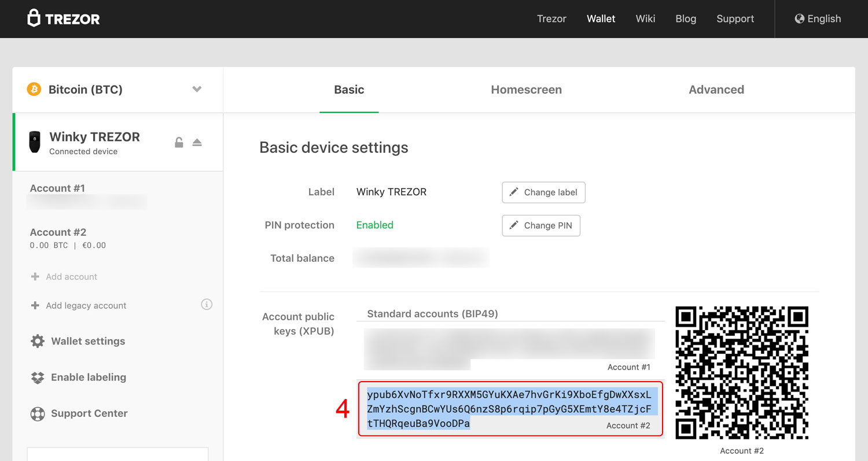The height and width of the screenshot is (461, 868).
Task: Open the Support link in header
Action: coord(735,19)
